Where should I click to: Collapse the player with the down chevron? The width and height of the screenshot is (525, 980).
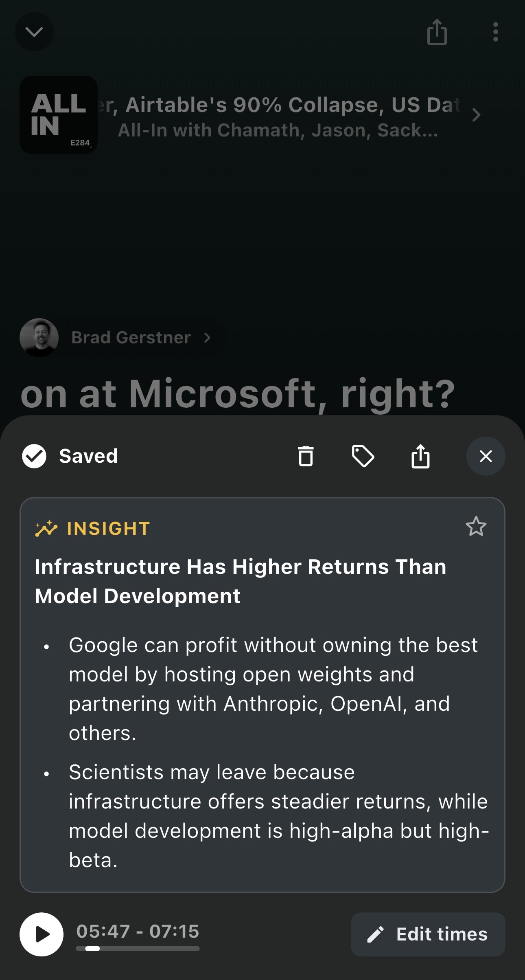click(x=34, y=32)
